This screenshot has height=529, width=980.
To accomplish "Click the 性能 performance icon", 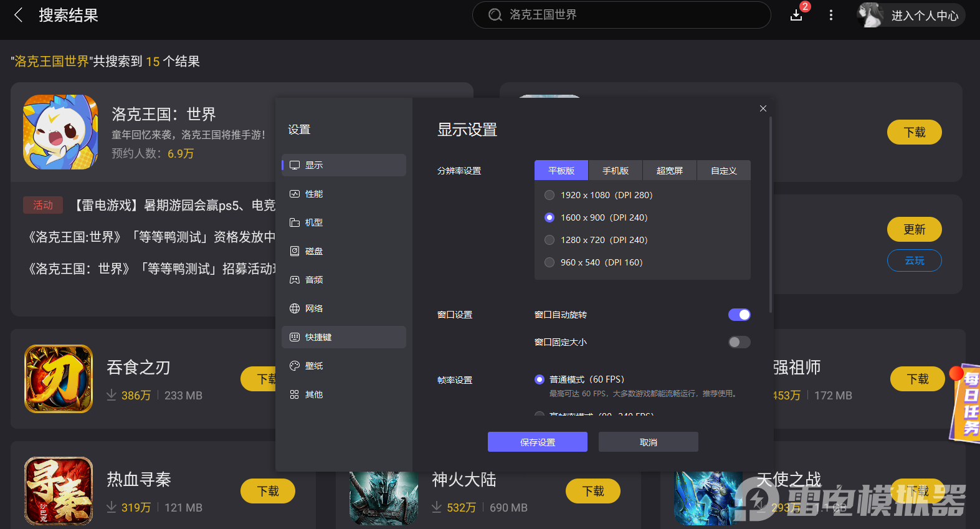I will (x=295, y=194).
